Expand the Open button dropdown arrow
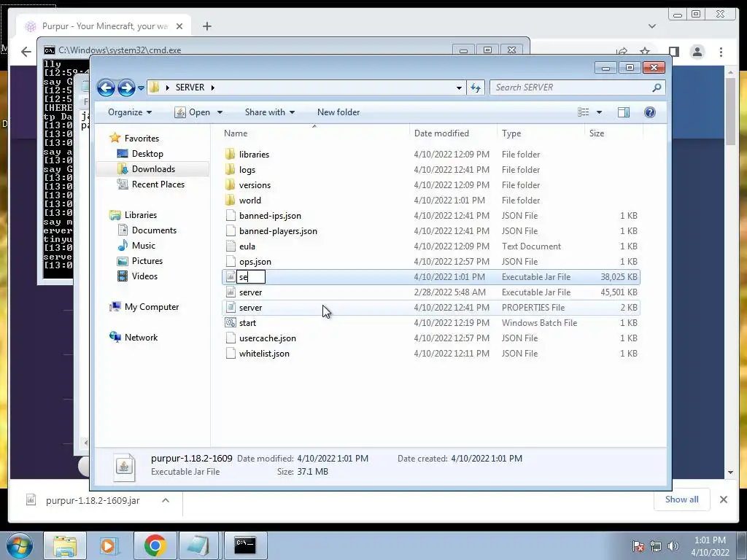The image size is (747, 560). coord(220,112)
